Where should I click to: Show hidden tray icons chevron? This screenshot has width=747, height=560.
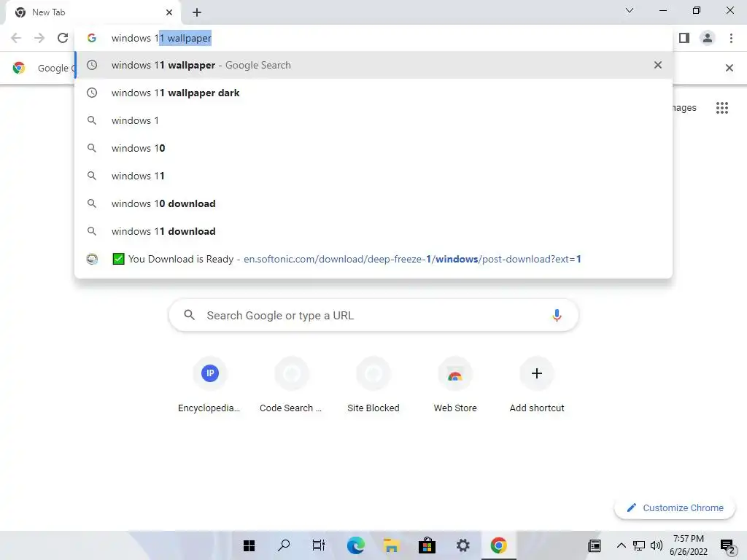point(622,545)
